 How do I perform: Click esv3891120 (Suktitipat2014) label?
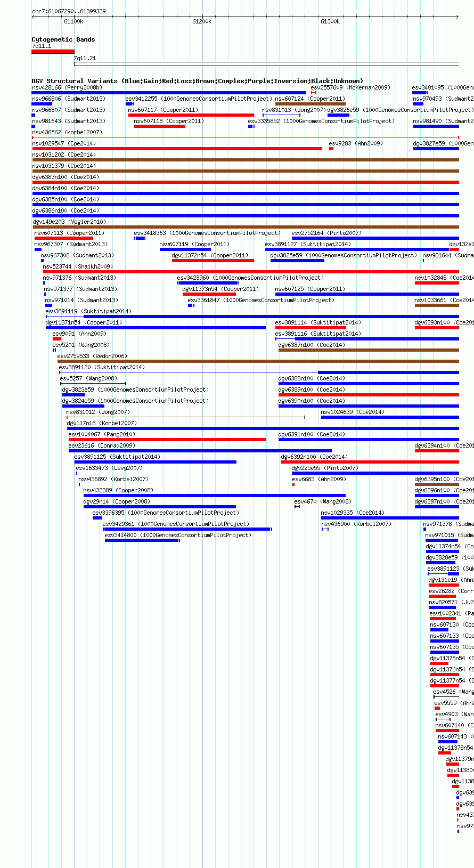[x=102, y=367]
